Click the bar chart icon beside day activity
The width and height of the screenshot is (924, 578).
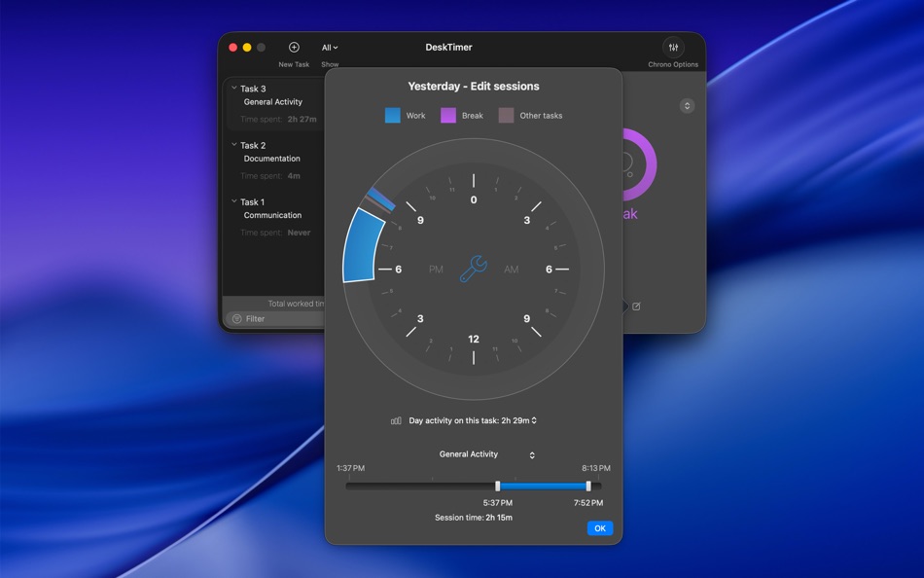[397, 420]
